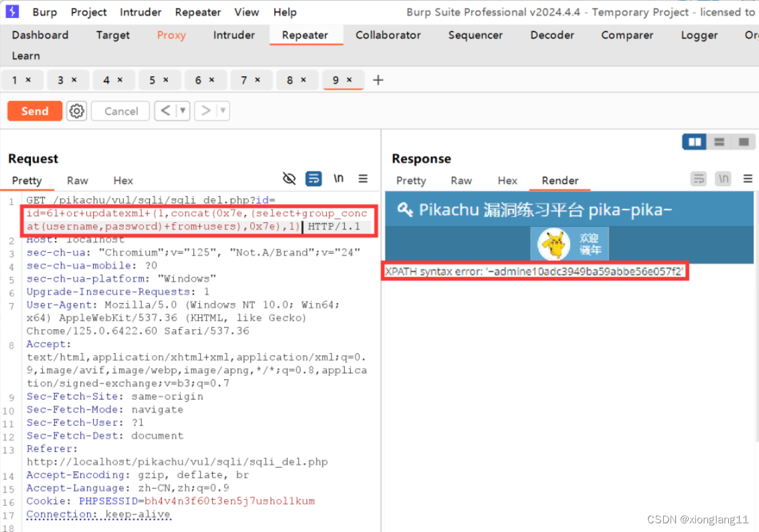The height and width of the screenshot is (532, 759).
Task: Select top-bottom layout view icon
Action: pyautogui.click(x=720, y=142)
